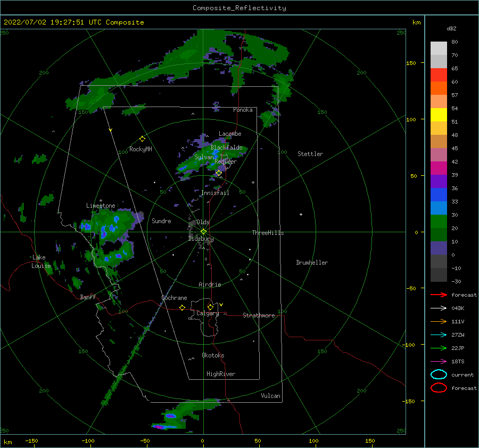Viewport: 479px width, 448px height.
Task: Click the Composite_Reflectivity title
Action: click(239, 8)
